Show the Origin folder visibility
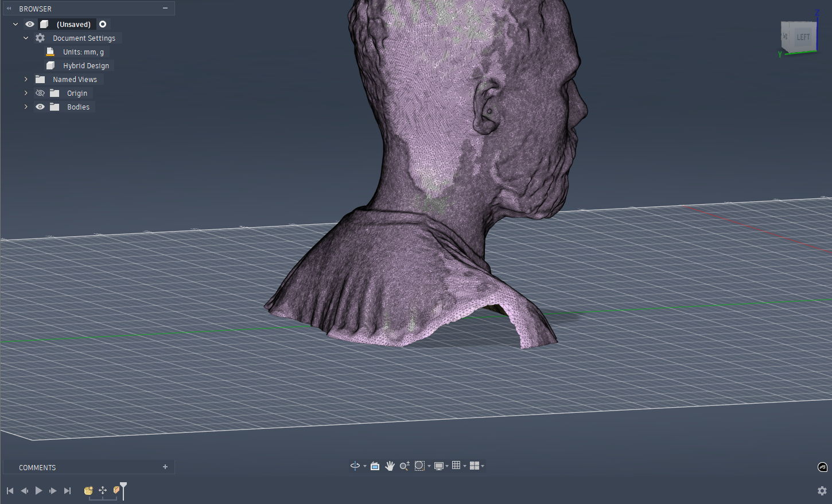Screen dimensions: 832x504 tap(40, 93)
